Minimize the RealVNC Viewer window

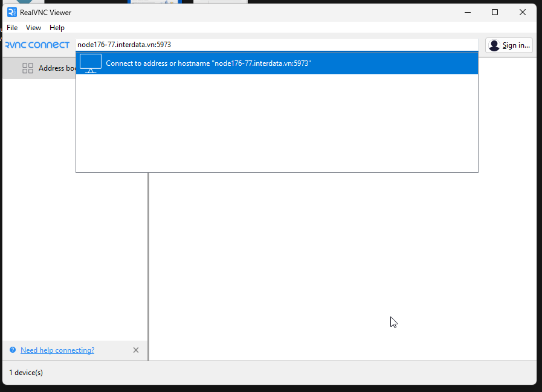(468, 13)
